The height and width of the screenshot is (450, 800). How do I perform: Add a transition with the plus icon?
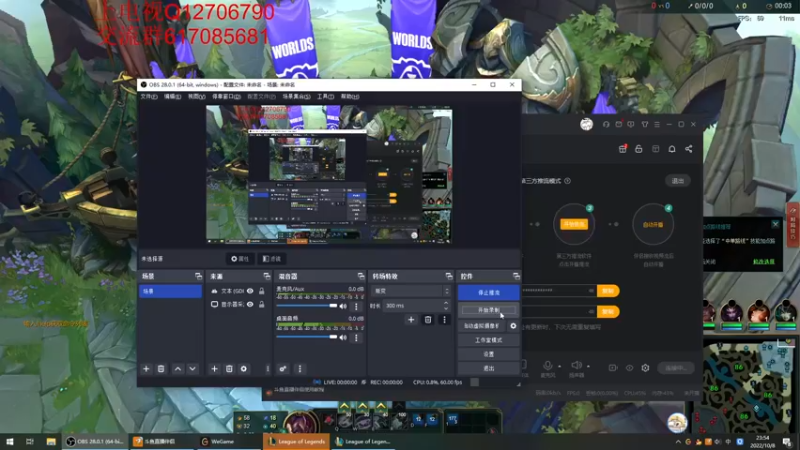411,320
